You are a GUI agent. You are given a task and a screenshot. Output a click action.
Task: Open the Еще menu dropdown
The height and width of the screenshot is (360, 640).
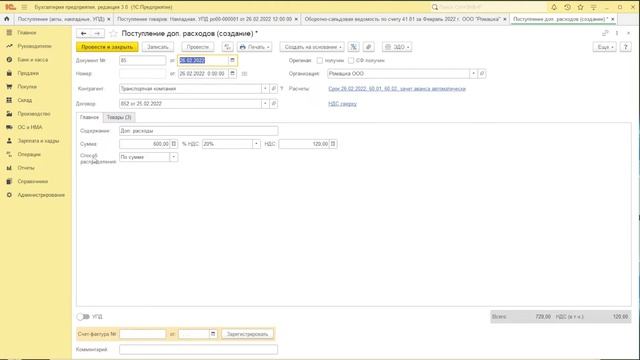(604, 47)
